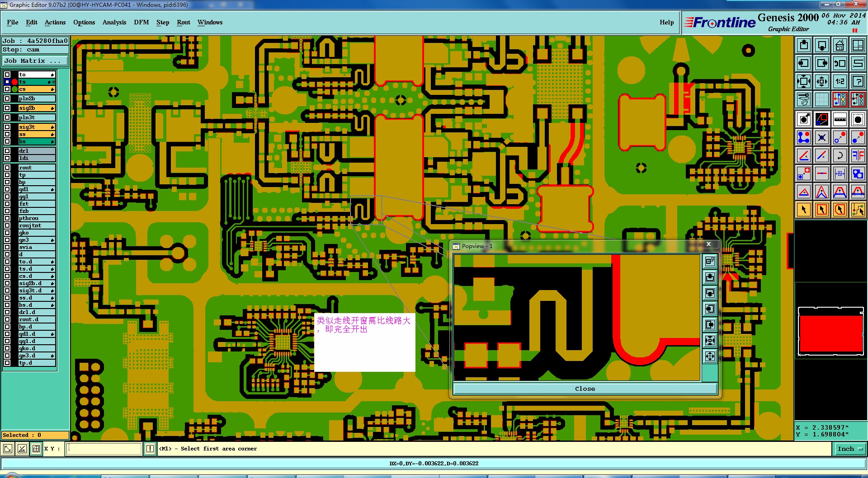Select the pthrou layer name

point(37,218)
